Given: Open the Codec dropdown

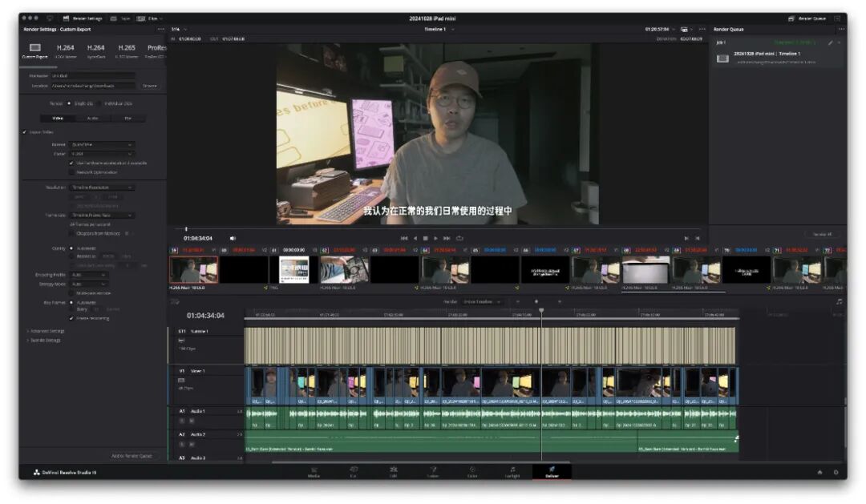Looking at the screenshot, I should pyautogui.click(x=102, y=154).
